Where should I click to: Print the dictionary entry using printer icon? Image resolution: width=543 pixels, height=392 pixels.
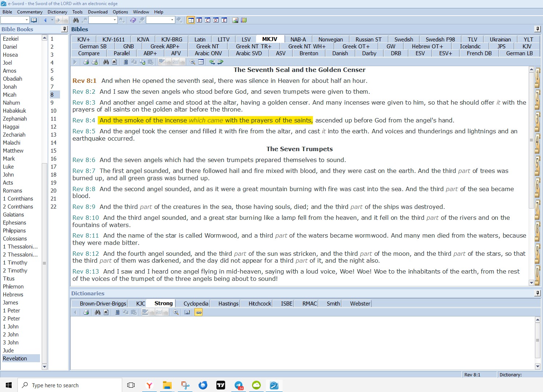86,312
